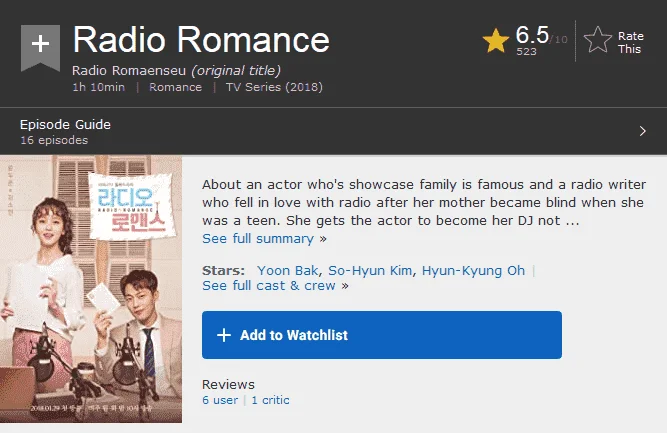Image resolution: width=667 pixels, height=433 pixels.
Task: Click plus icon in Add to Watchlist
Action: (x=224, y=335)
